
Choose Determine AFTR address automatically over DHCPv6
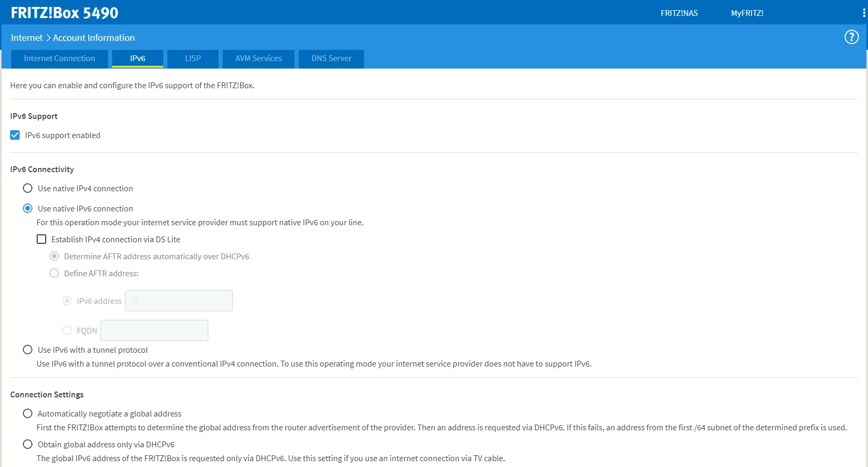[x=54, y=256]
